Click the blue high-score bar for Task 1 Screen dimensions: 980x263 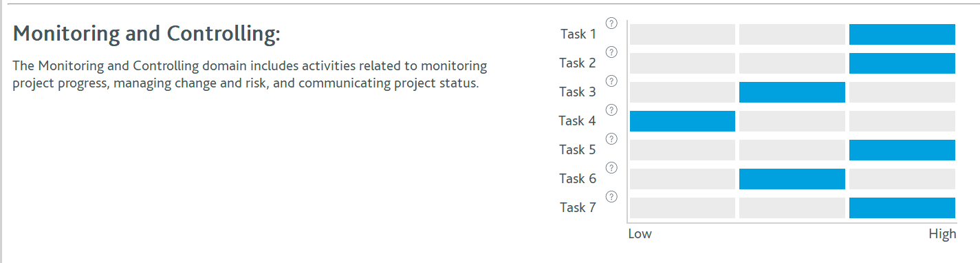[902, 34]
